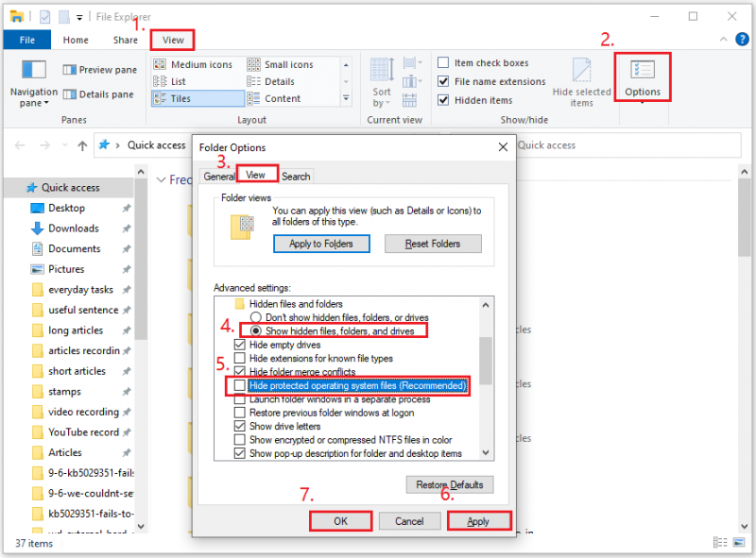
Task: Open the recent locations dropdown
Action: pyautogui.click(x=64, y=145)
